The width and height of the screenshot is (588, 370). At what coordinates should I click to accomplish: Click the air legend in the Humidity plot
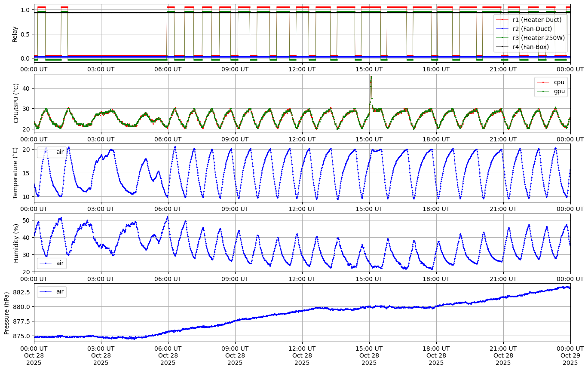[x=60, y=263]
